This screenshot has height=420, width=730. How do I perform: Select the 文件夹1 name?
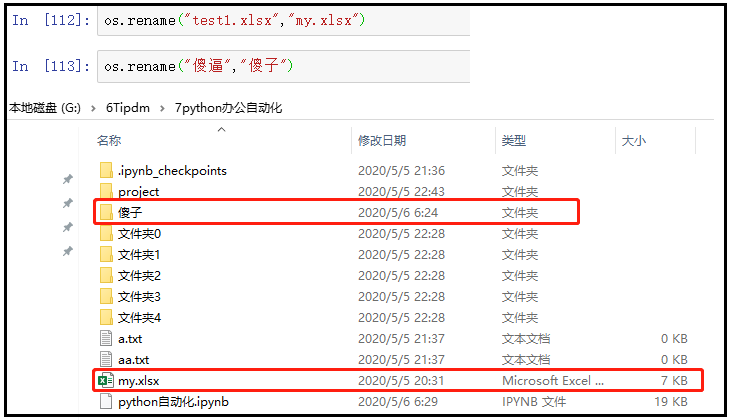click(x=139, y=254)
